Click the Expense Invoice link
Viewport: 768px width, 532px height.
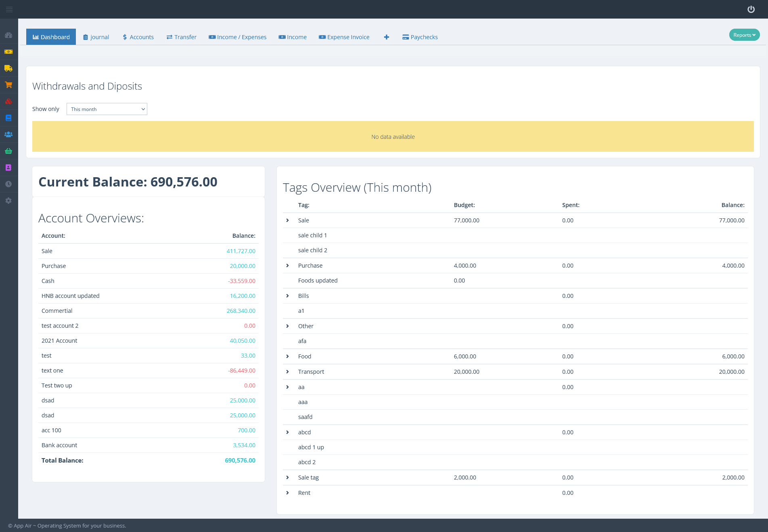pyautogui.click(x=344, y=37)
